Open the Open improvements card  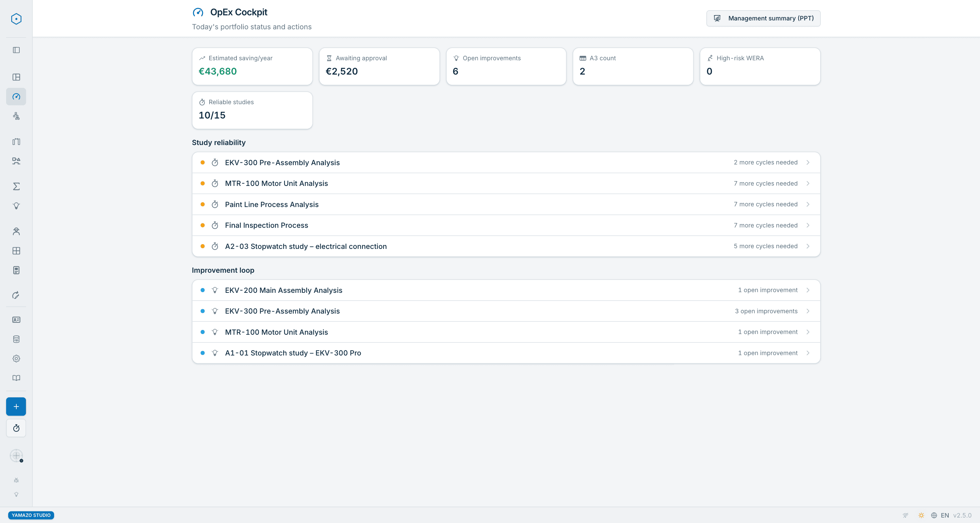pyautogui.click(x=506, y=66)
